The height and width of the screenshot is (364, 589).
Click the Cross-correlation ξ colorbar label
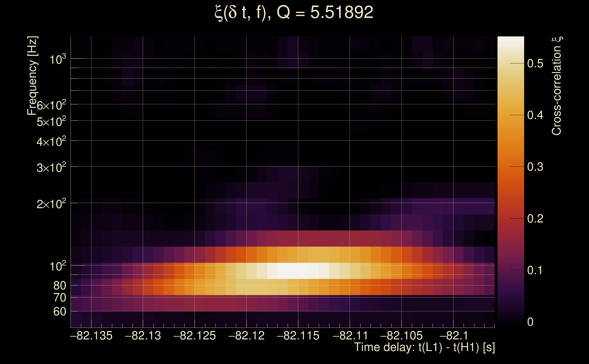tap(557, 86)
